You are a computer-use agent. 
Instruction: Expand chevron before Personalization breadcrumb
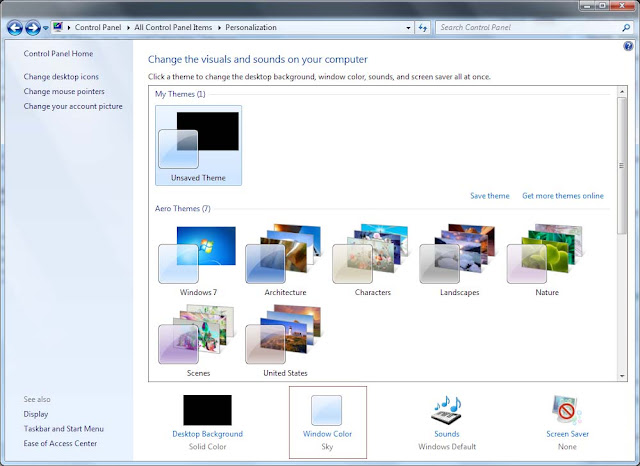[x=219, y=28]
